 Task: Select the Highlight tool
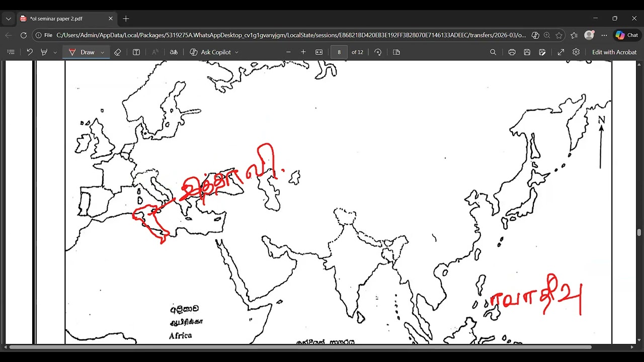point(44,52)
